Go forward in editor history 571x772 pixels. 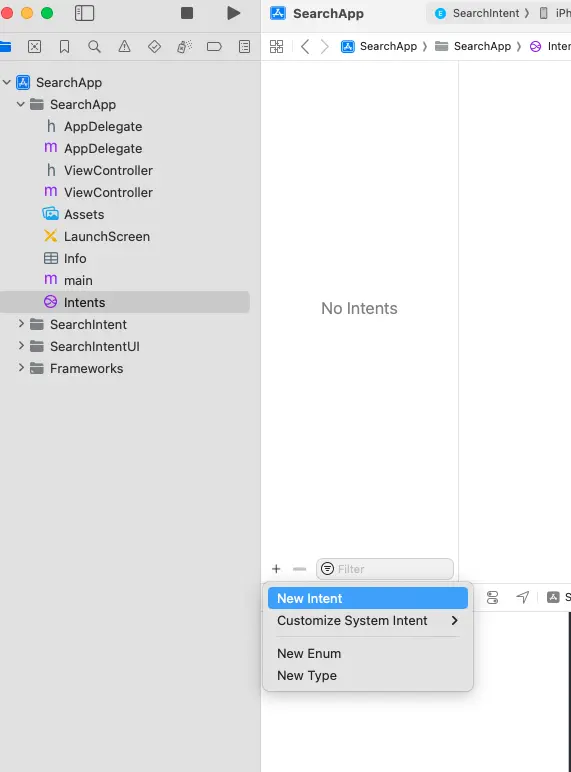click(324, 47)
